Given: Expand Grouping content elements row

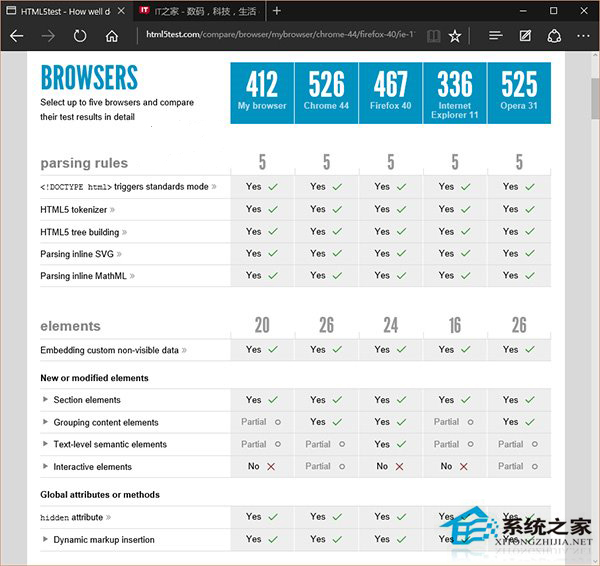Looking at the screenshot, I should pos(46,422).
